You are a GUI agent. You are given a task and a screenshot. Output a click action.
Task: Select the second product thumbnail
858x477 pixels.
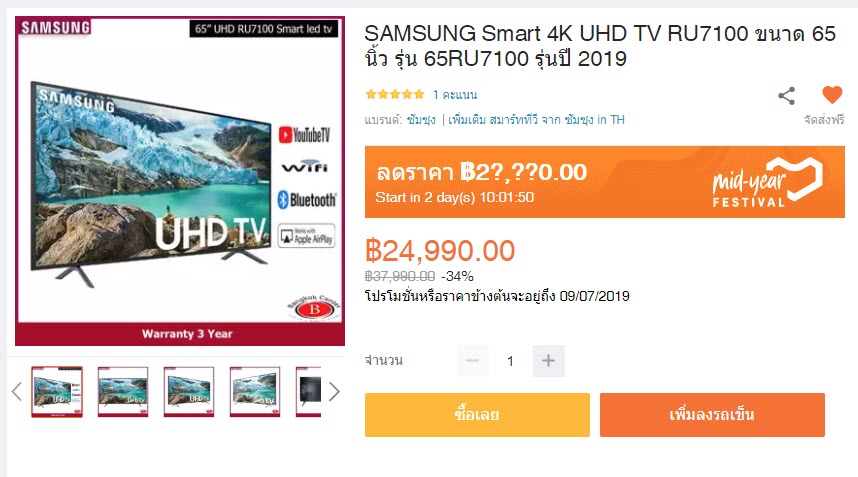tap(123, 392)
